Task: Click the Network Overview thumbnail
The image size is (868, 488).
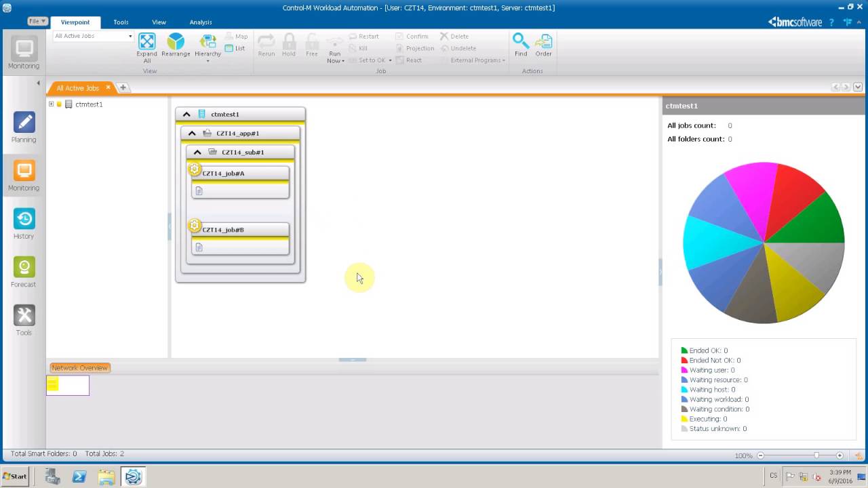Action: click(68, 386)
